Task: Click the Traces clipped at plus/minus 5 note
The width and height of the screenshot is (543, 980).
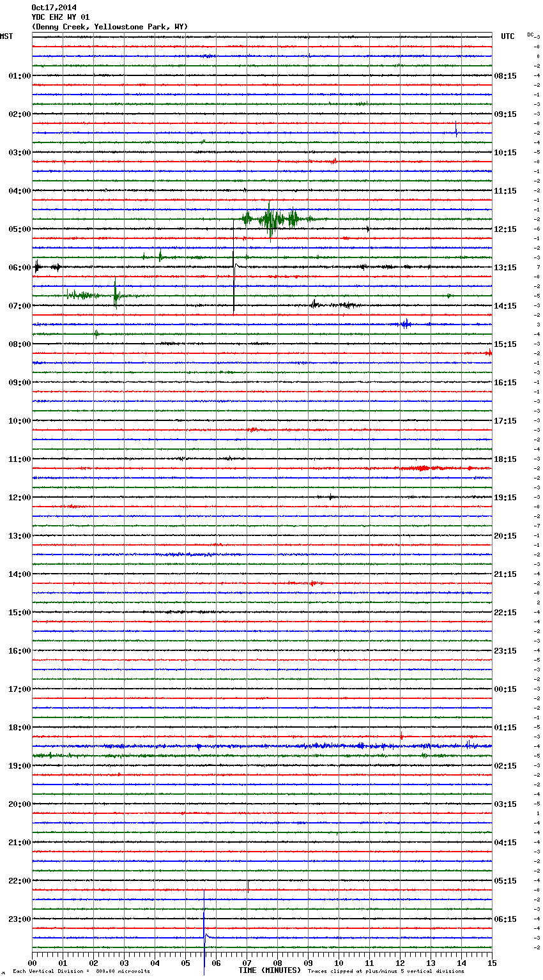Action: 386,972
